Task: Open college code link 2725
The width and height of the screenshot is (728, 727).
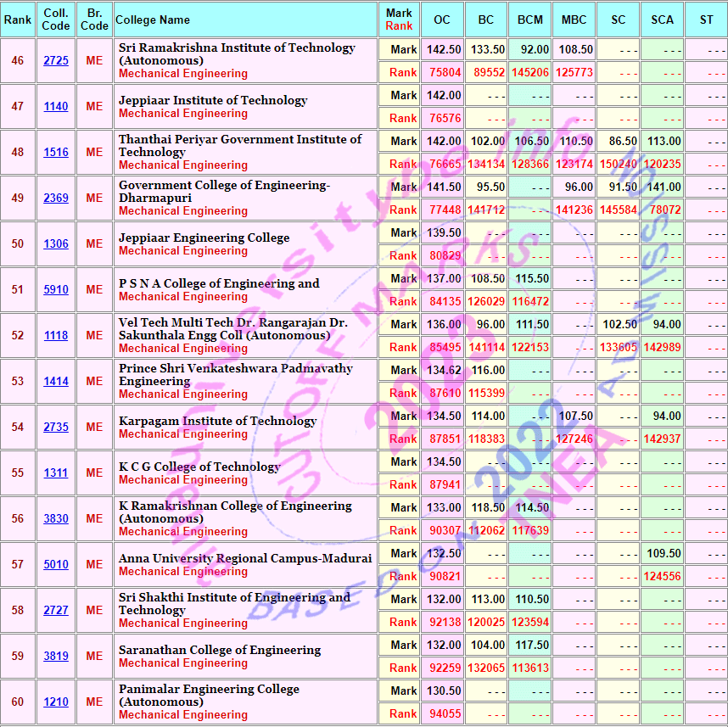Action: click(x=56, y=61)
